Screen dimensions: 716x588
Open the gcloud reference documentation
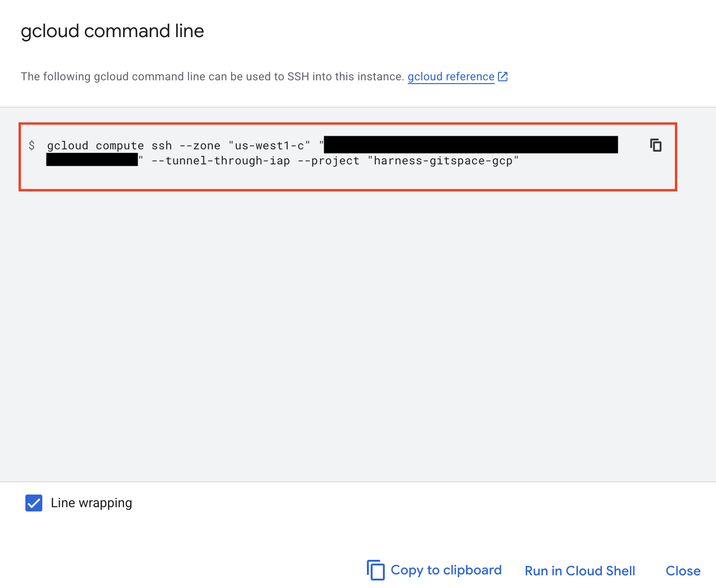(450, 77)
